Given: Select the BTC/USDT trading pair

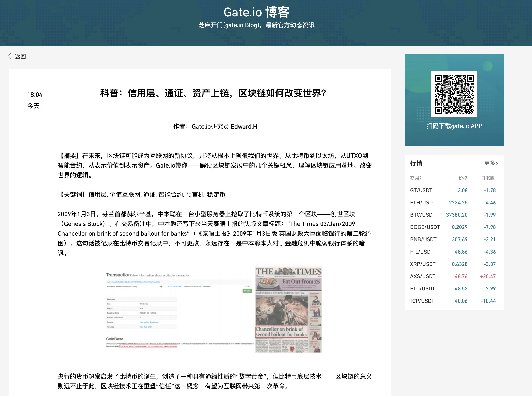Looking at the screenshot, I should coord(423,215).
